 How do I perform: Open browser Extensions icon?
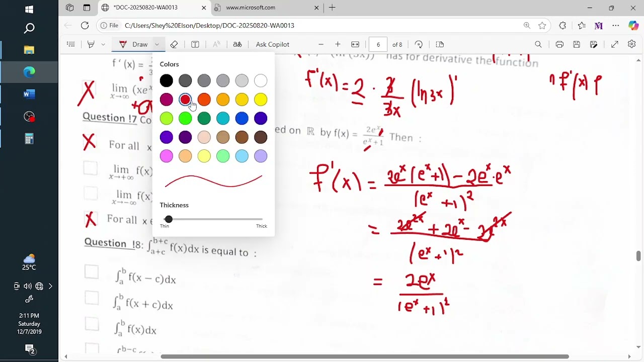click(x=562, y=25)
